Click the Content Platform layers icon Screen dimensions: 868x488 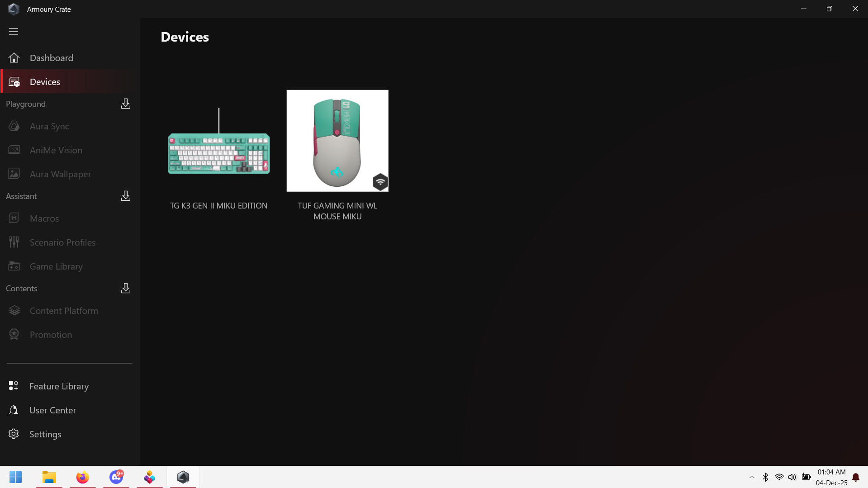(x=14, y=311)
